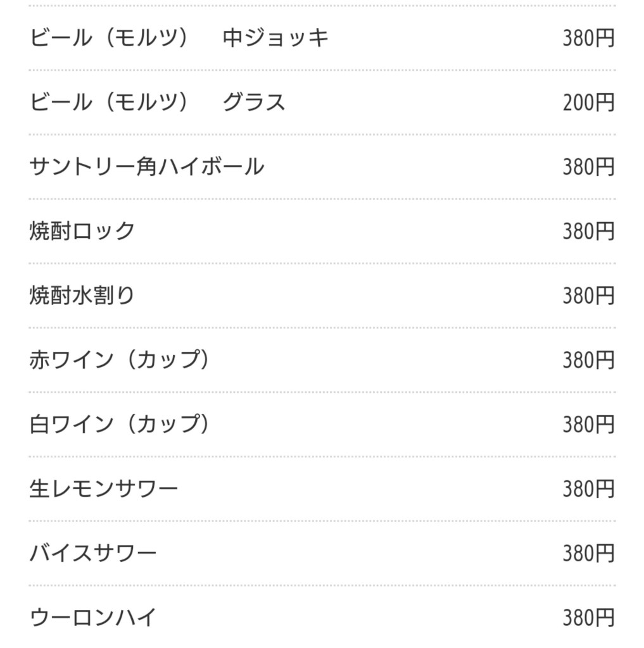The image size is (644, 648).
Task: Select the ビール（モルツ）グラス item name
Action: coord(158,103)
